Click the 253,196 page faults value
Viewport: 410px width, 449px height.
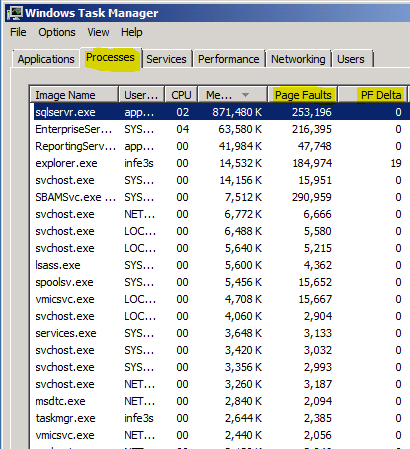click(x=312, y=112)
